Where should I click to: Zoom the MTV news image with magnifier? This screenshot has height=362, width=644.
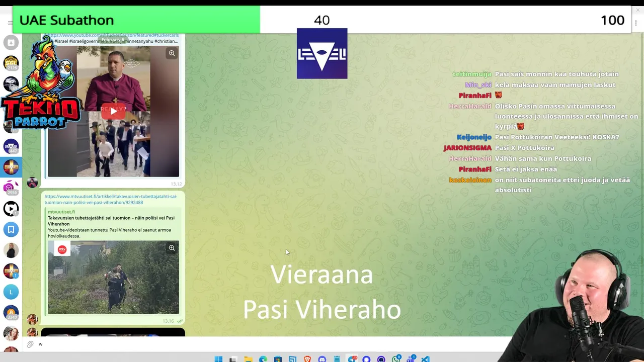172,248
